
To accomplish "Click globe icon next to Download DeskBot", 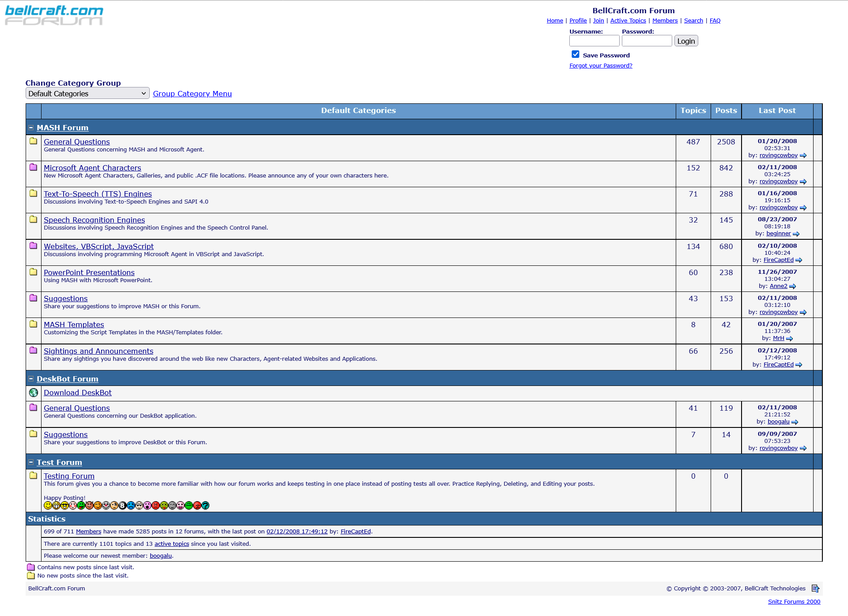I will tap(34, 393).
